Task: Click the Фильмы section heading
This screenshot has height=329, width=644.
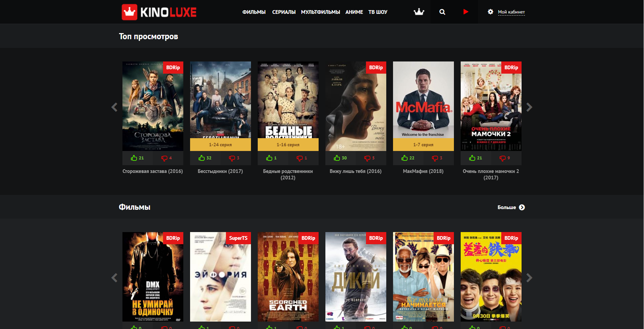Action: (135, 207)
